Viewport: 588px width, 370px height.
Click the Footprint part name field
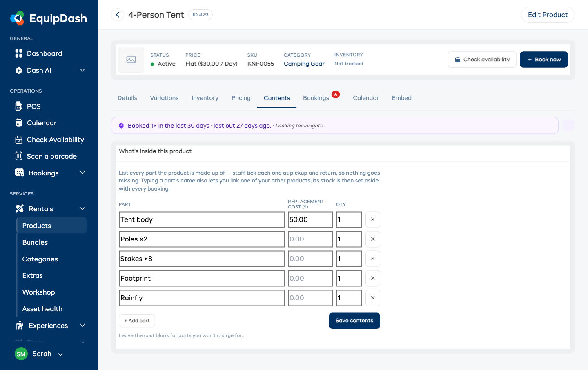[x=202, y=278]
